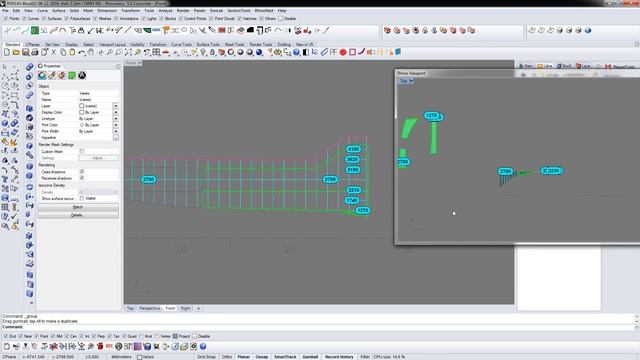
Task: Toggle the Points selection filter checkbox
Action: click(6, 19)
